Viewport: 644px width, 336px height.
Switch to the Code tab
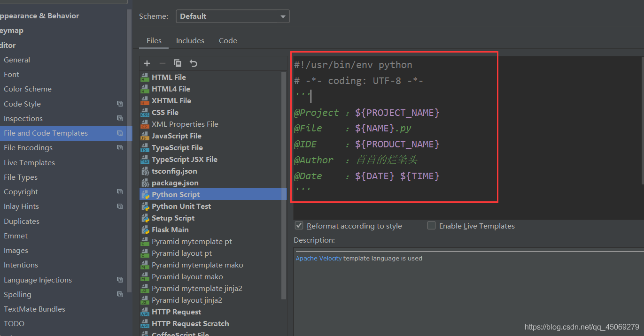click(228, 41)
